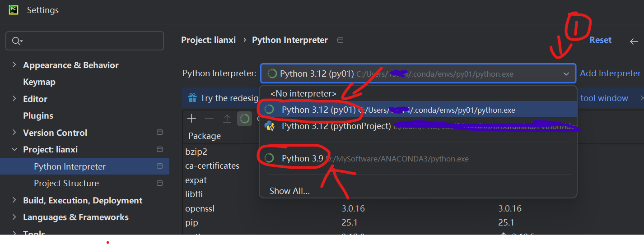The image size is (644, 244).
Task: Click pip's latest version 25.1 cell
Action: click(x=506, y=223)
